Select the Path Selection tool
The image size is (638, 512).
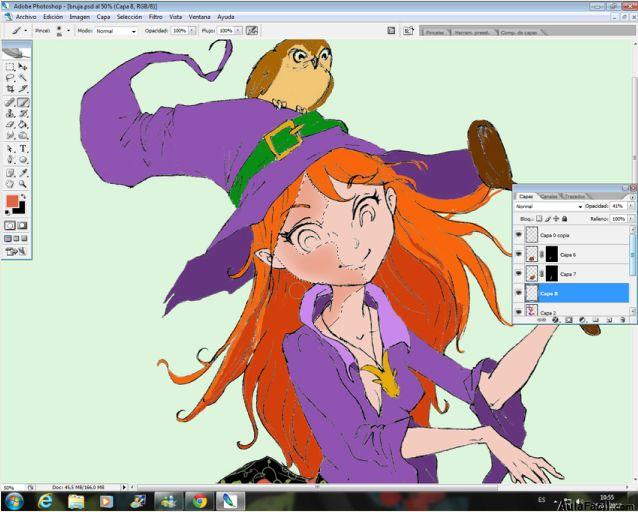(x=10, y=149)
